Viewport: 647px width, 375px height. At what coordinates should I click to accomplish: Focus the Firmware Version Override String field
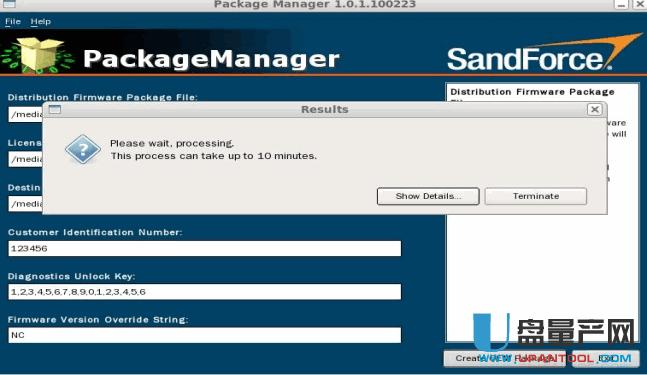(x=205, y=335)
